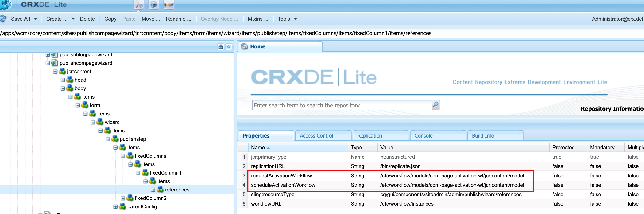Sort by the Type column header
This screenshot has width=644, height=214.
pos(363,147)
